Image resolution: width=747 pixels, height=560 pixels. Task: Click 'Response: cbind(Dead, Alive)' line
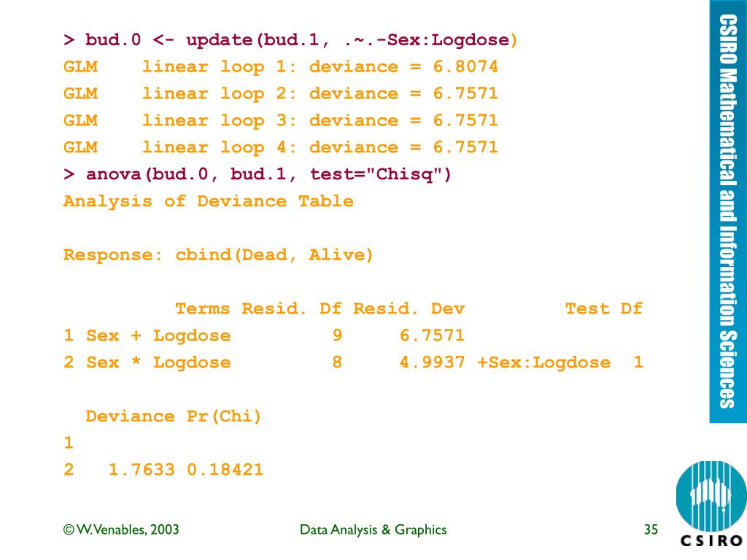[218, 254]
